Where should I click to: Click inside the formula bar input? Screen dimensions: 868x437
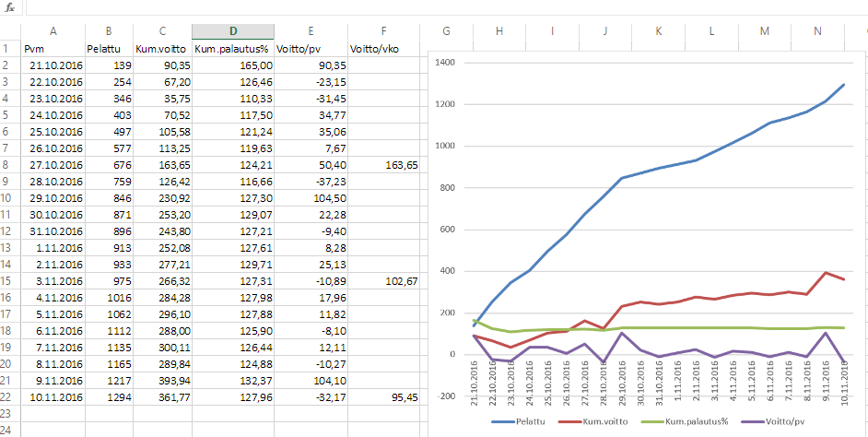click(x=446, y=7)
